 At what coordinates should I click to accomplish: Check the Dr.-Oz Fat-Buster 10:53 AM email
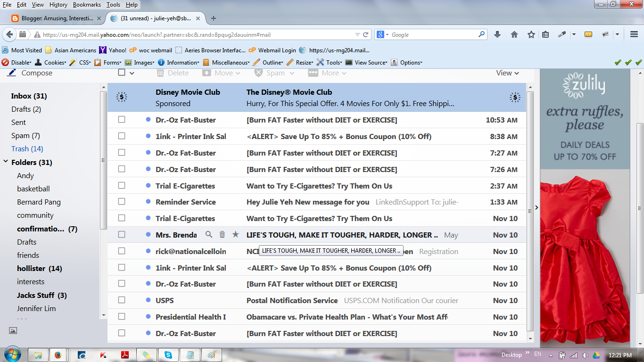tap(122, 120)
